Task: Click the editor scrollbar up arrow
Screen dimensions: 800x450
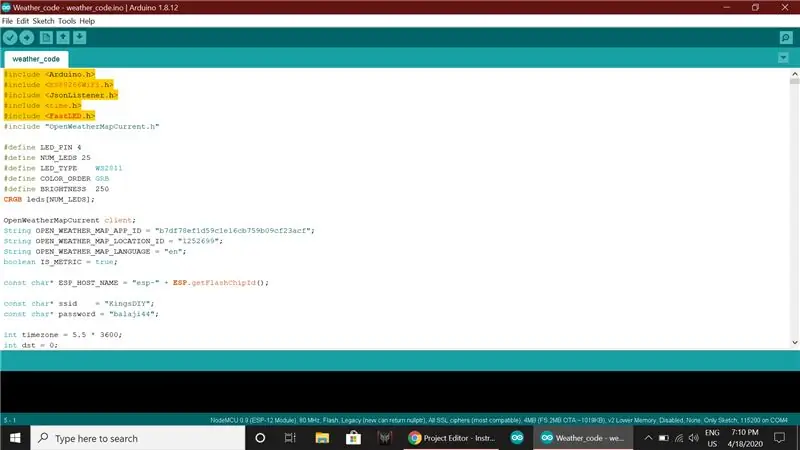Action: click(794, 74)
